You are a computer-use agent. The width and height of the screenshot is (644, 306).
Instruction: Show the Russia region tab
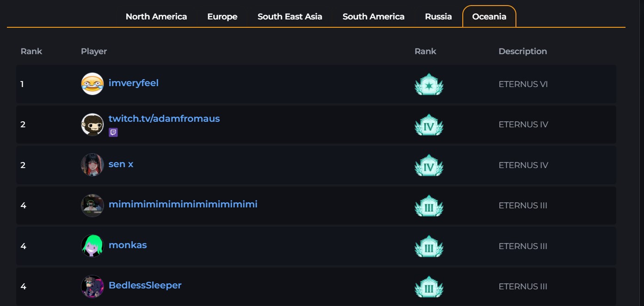438,17
